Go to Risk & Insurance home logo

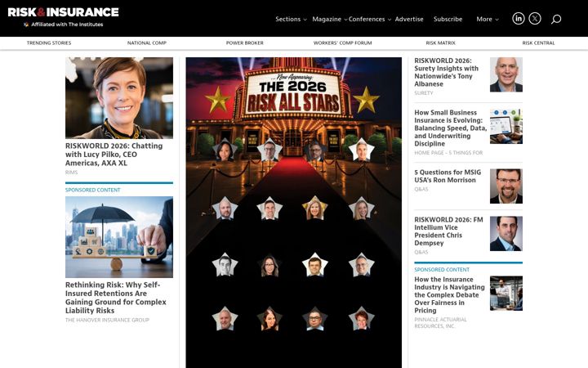coord(63,12)
